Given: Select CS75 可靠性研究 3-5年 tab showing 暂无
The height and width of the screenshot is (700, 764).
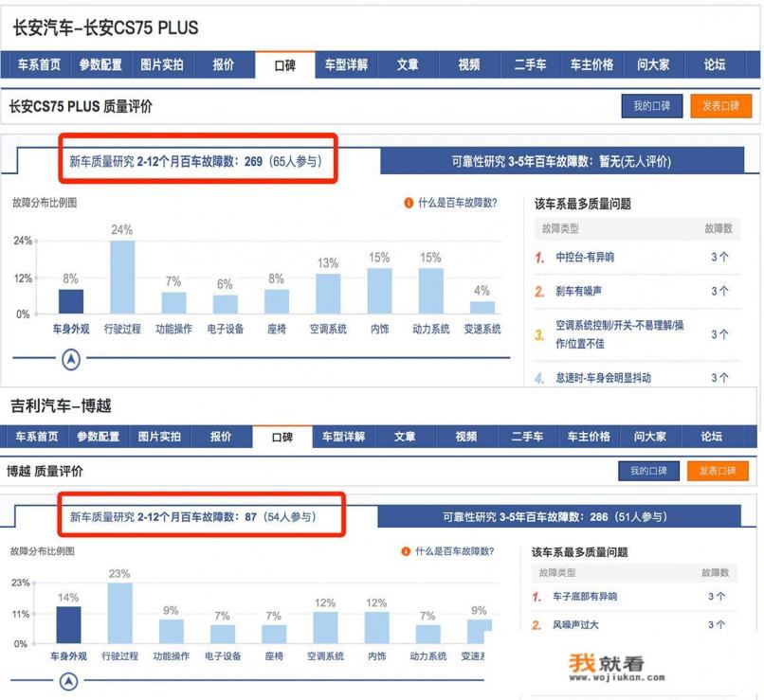Looking at the screenshot, I should click(x=562, y=161).
